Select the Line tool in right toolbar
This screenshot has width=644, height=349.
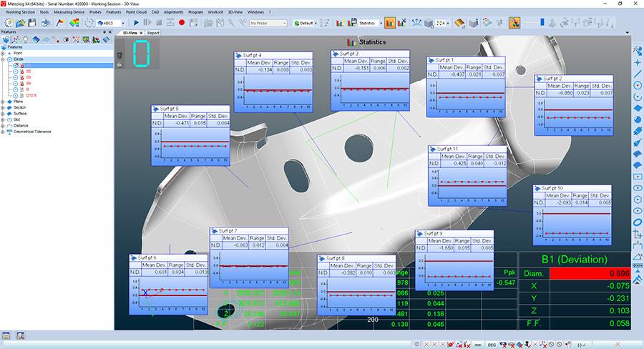(637, 74)
